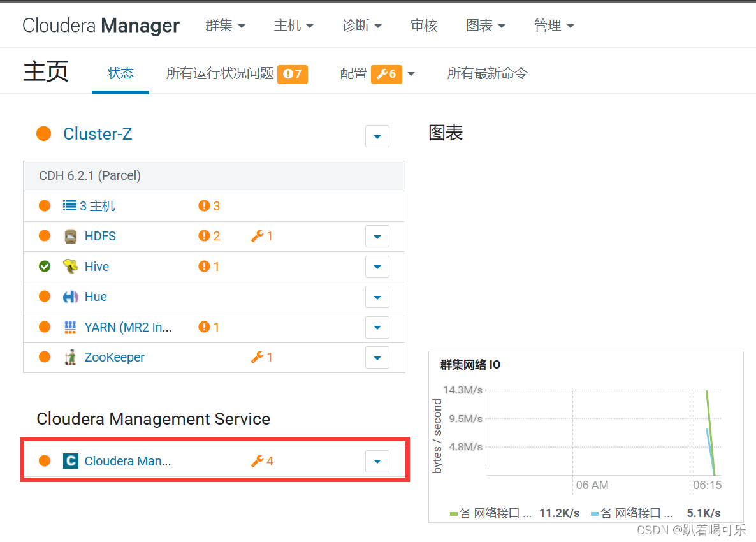The image size is (756, 542).
Task: Expand the 配置 tab dropdown arrow
Action: click(x=411, y=74)
